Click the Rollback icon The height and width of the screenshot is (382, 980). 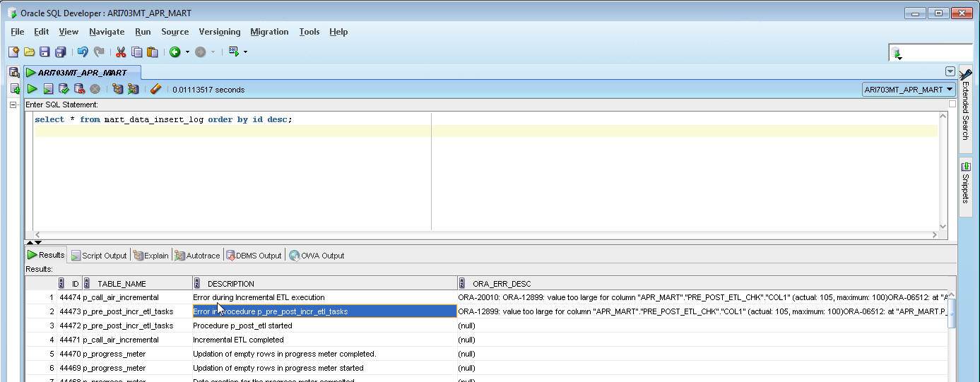(x=79, y=89)
